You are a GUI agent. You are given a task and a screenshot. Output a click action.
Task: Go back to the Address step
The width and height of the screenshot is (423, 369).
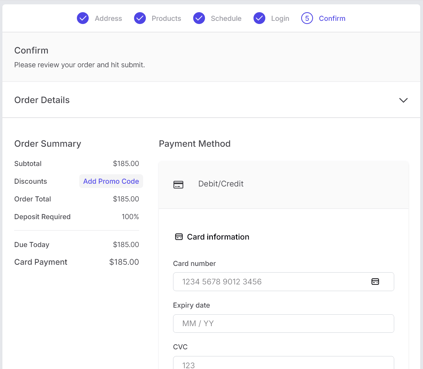(x=108, y=18)
